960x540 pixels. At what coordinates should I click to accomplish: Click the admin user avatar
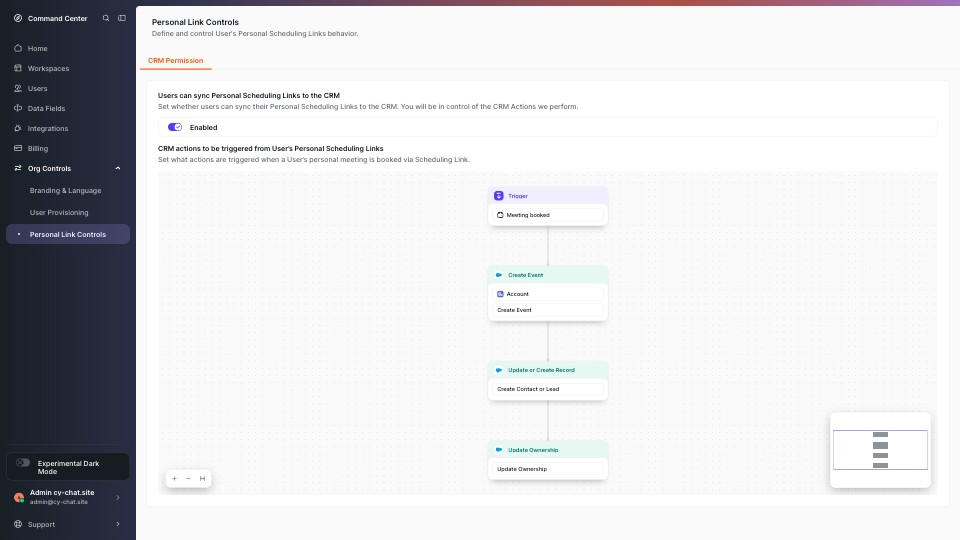pyautogui.click(x=19, y=497)
